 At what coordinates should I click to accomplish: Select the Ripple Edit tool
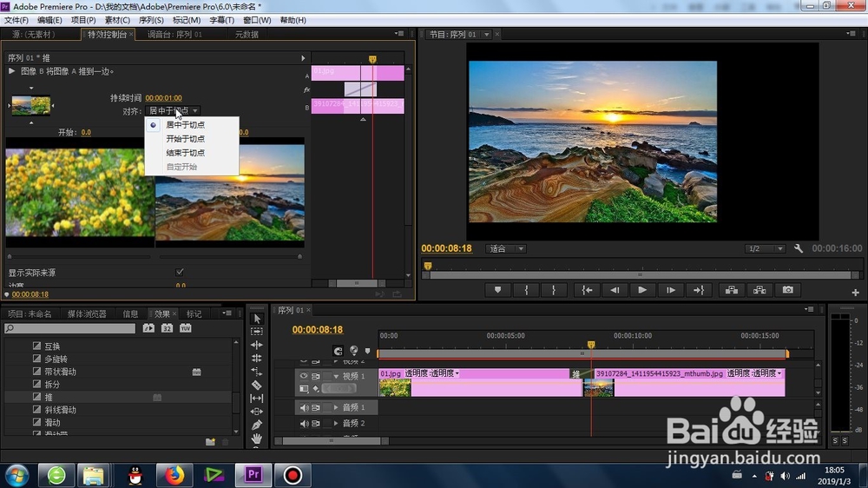257,345
